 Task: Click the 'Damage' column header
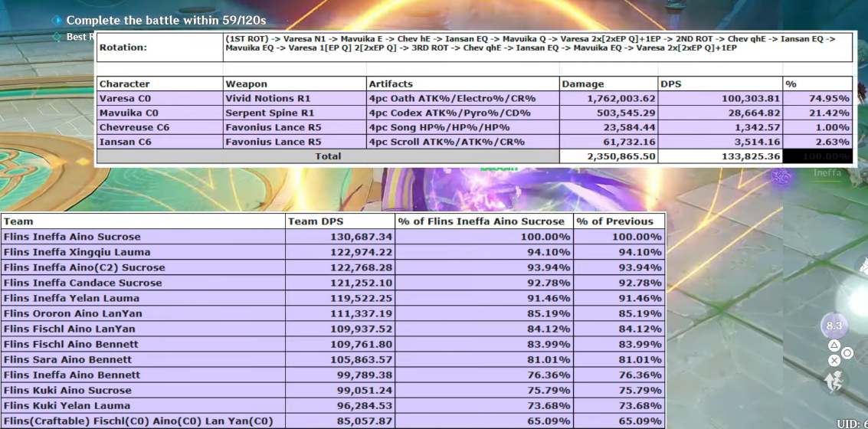(609, 84)
